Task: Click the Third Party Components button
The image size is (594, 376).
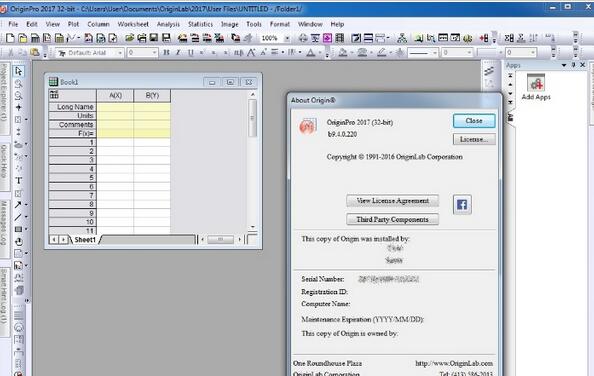Action: [x=392, y=220]
